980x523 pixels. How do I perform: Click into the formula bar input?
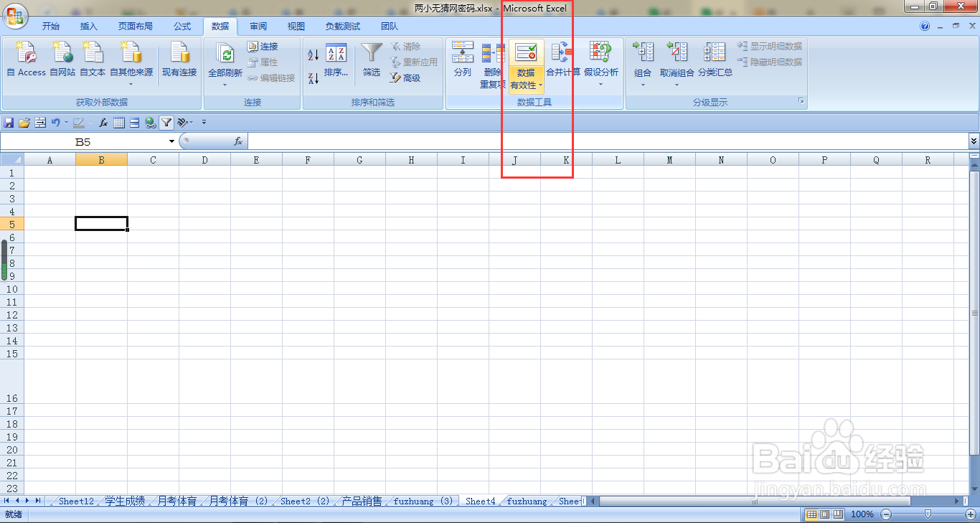[x=608, y=142]
